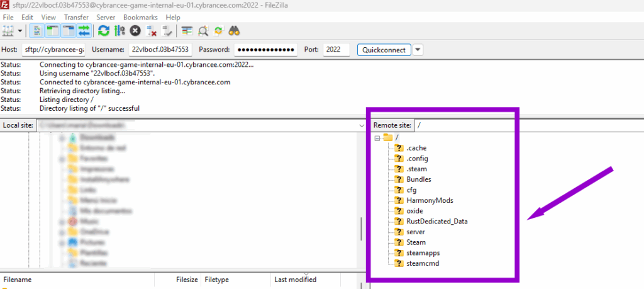Open the Quickconnect history dropdown
Viewport: 644px width, 289px height.
pos(418,50)
